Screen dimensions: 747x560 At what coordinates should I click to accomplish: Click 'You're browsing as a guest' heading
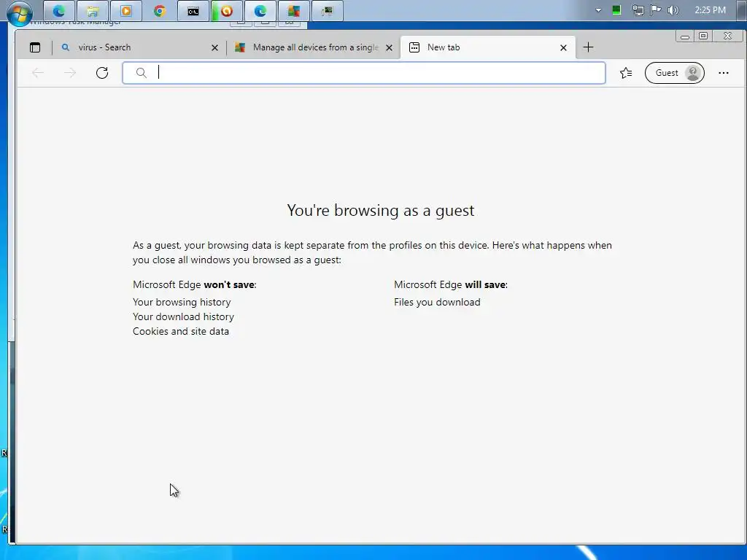coord(381,211)
